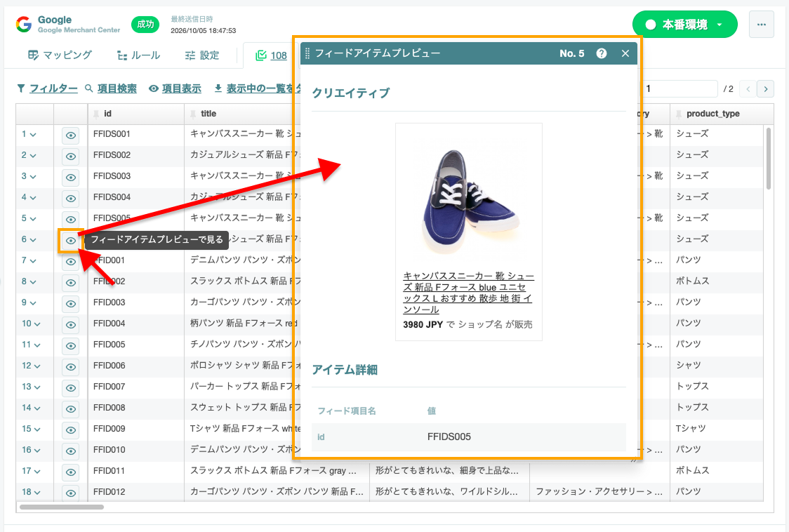Open the フィルター link
This screenshot has width=789, height=532.
pos(53,88)
